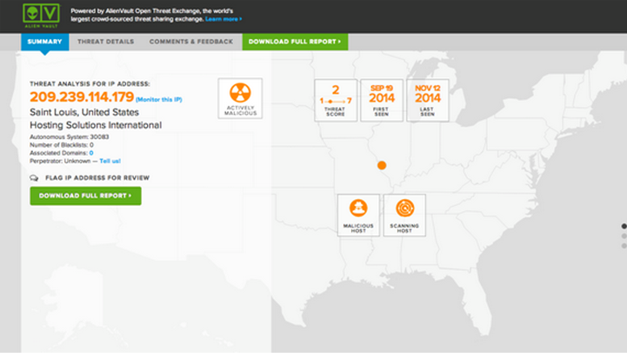
Task: Click the Tell us! link
Action: coord(110,161)
